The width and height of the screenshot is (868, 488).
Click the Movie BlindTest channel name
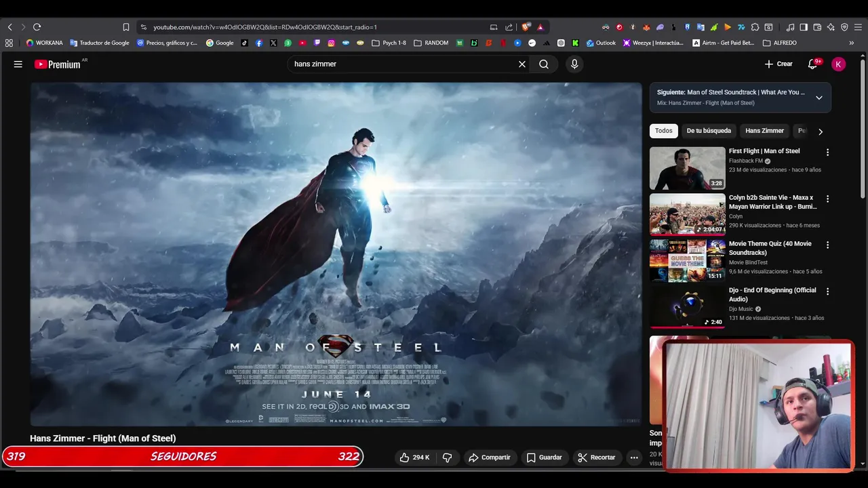(748, 262)
